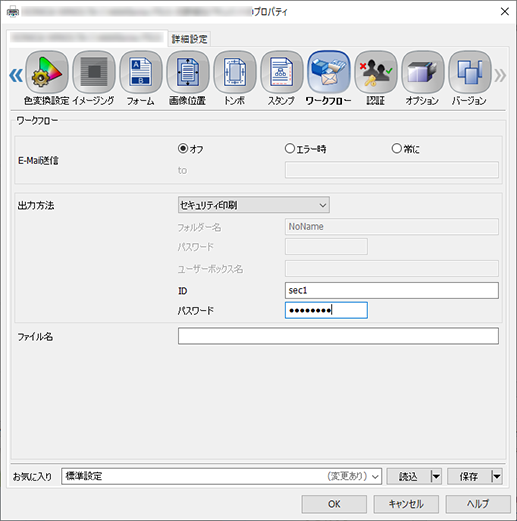The width and height of the screenshot is (517, 521).
Task: Click the キャンセル cancel button
Action: (x=406, y=504)
